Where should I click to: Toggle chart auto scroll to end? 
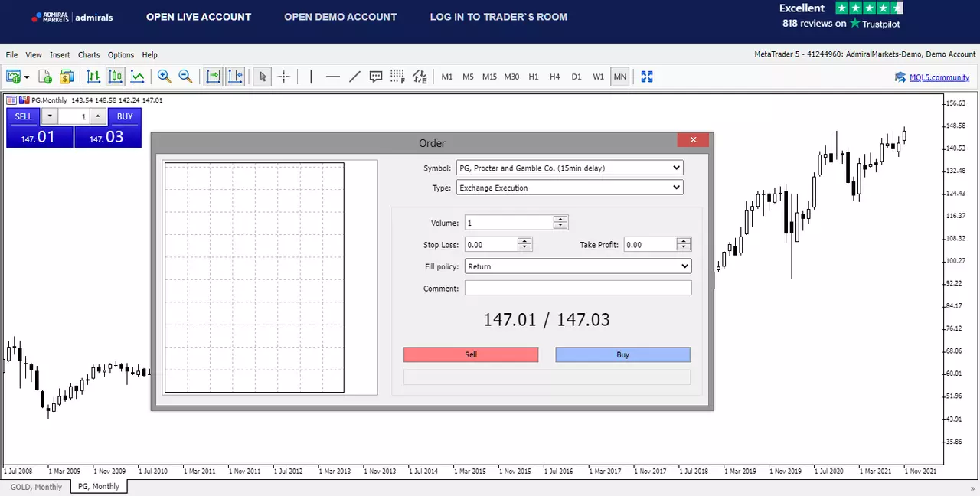click(213, 77)
